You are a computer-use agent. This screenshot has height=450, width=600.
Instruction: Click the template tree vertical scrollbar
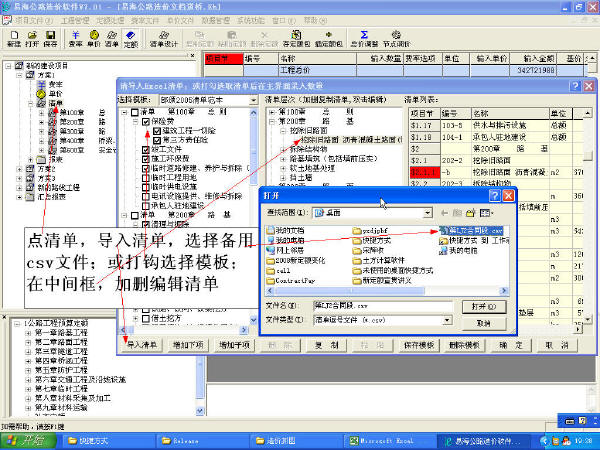click(253, 216)
